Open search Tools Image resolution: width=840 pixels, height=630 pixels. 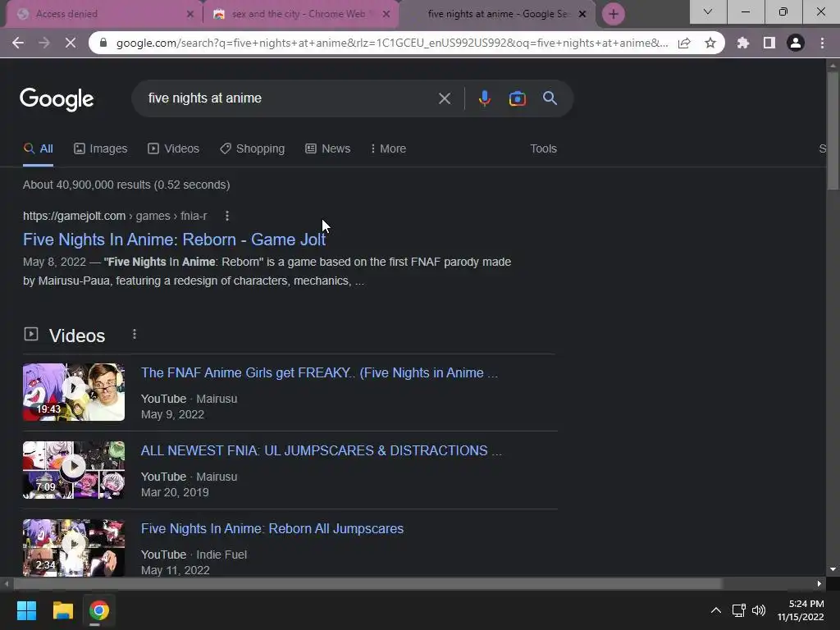543,149
